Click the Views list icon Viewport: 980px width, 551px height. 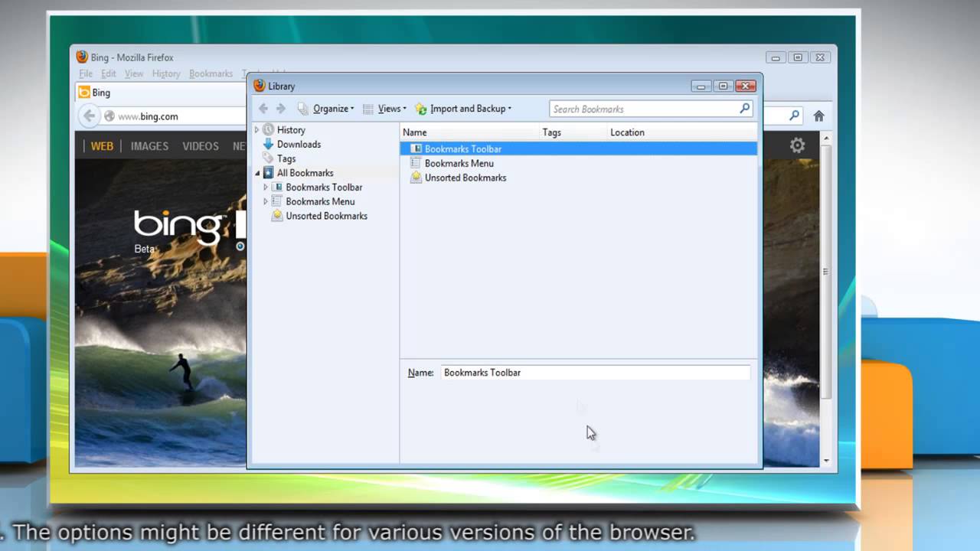click(x=368, y=109)
